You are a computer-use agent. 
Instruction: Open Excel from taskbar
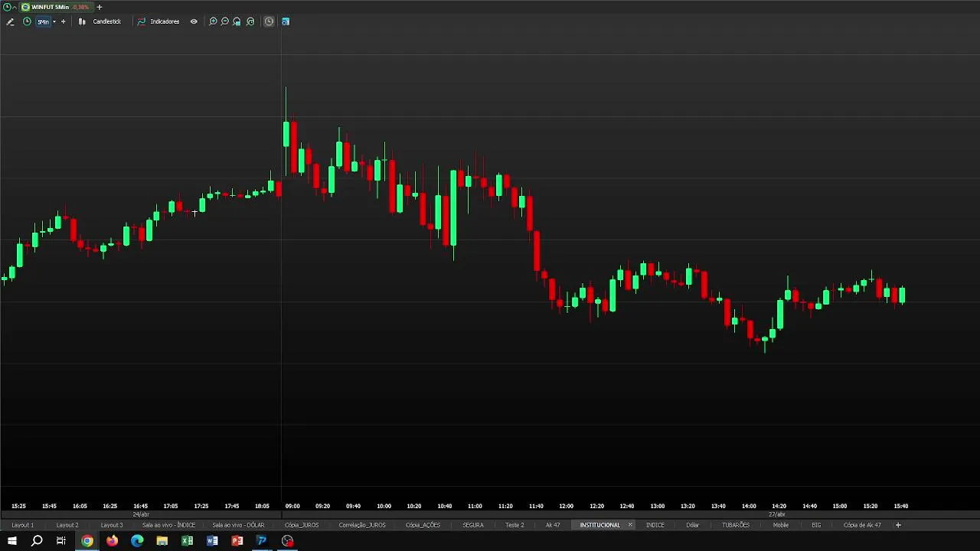[x=187, y=541]
